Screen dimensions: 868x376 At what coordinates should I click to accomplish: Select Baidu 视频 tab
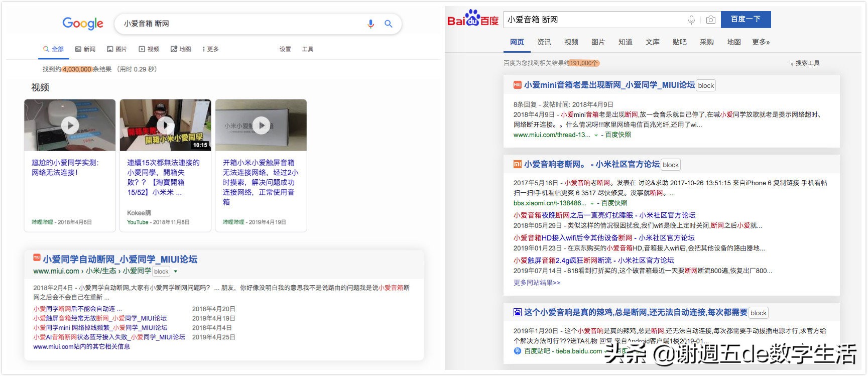point(571,42)
